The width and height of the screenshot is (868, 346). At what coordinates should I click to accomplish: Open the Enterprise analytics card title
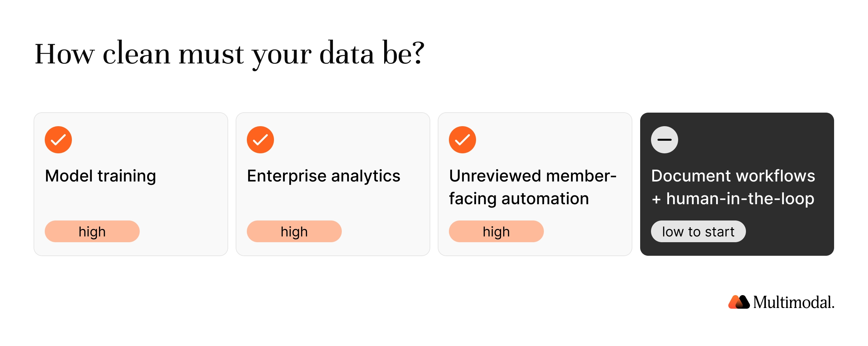click(323, 176)
